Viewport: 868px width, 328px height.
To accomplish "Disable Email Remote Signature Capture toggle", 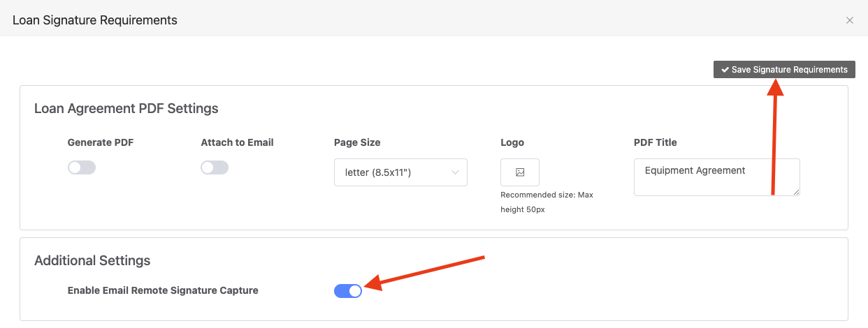I will click(348, 291).
